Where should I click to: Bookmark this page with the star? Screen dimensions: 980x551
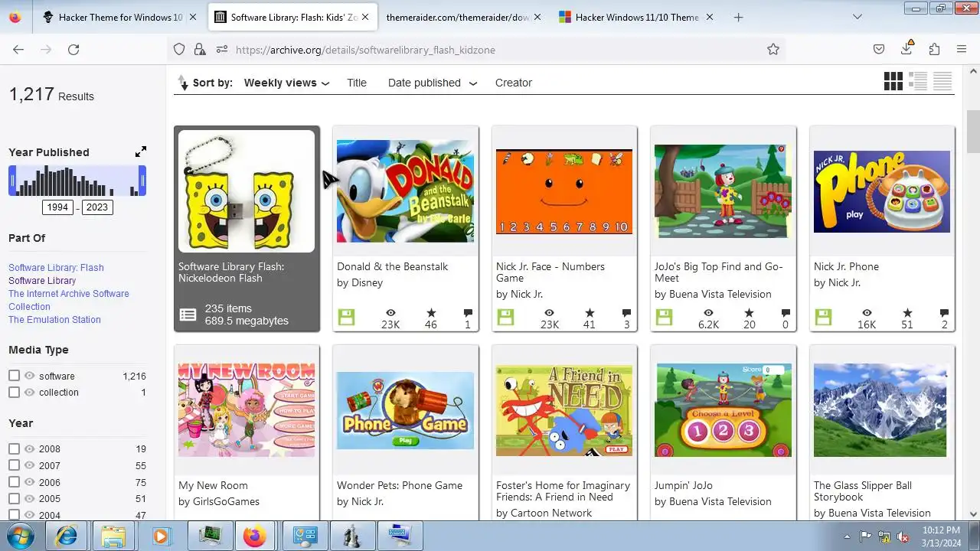pos(773,49)
